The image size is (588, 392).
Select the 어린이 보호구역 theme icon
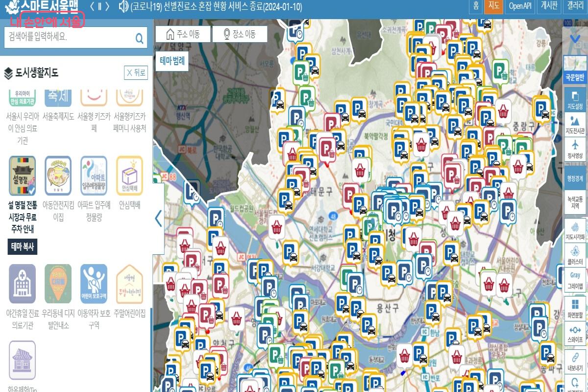[94, 284]
